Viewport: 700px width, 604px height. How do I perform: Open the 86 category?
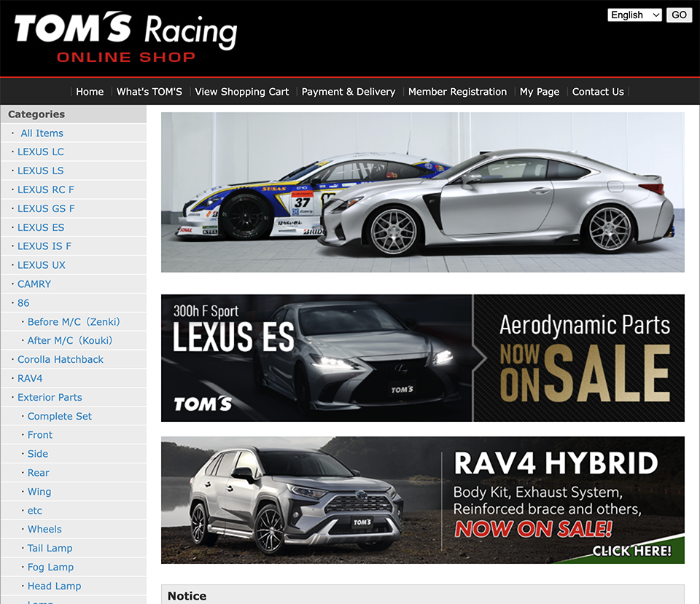pyautogui.click(x=23, y=303)
